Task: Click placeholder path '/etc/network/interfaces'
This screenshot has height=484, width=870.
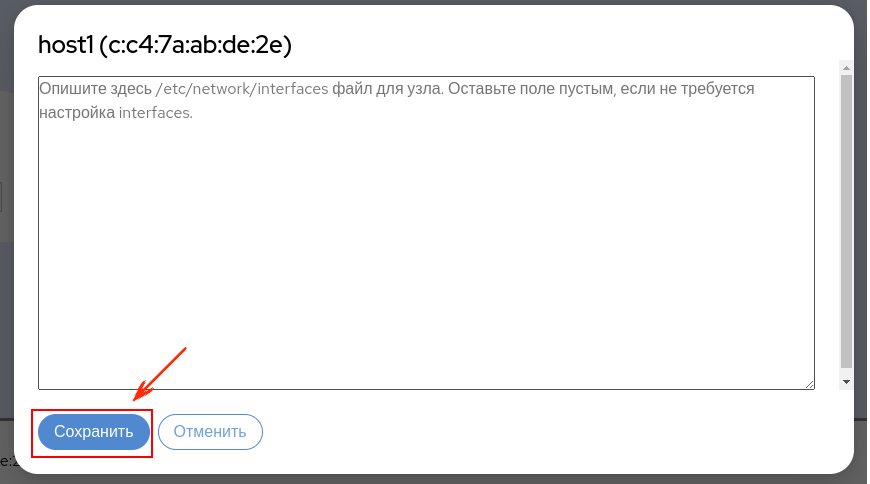Action: click(242, 89)
